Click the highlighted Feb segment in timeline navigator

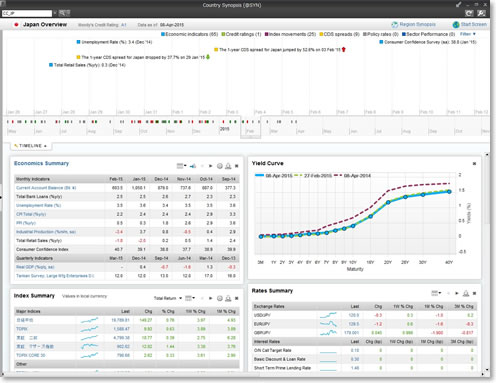[x=250, y=127]
